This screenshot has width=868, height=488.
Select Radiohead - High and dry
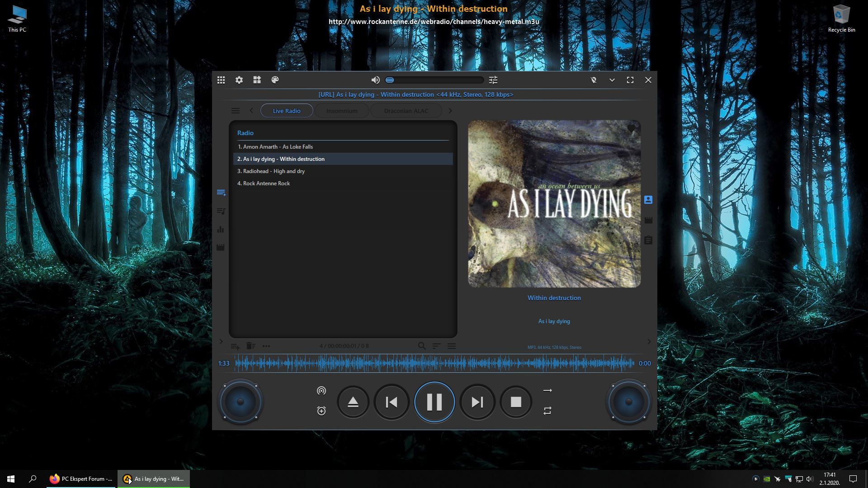coord(271,171)
